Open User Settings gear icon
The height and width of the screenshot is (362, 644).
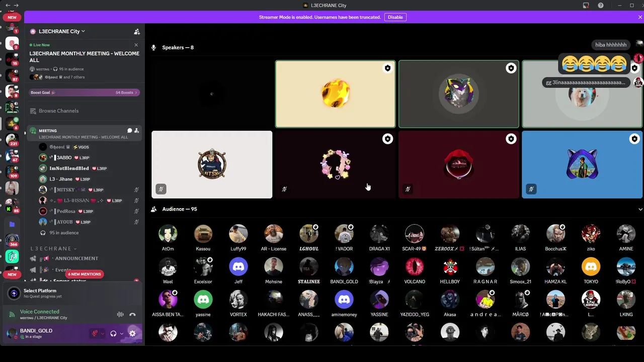pos(132,333)
